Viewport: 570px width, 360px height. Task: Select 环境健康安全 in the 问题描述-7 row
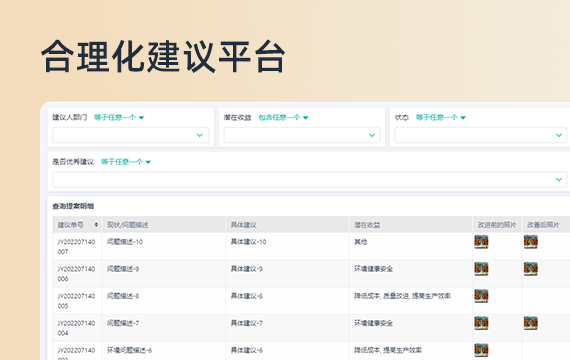coord(374,323)
